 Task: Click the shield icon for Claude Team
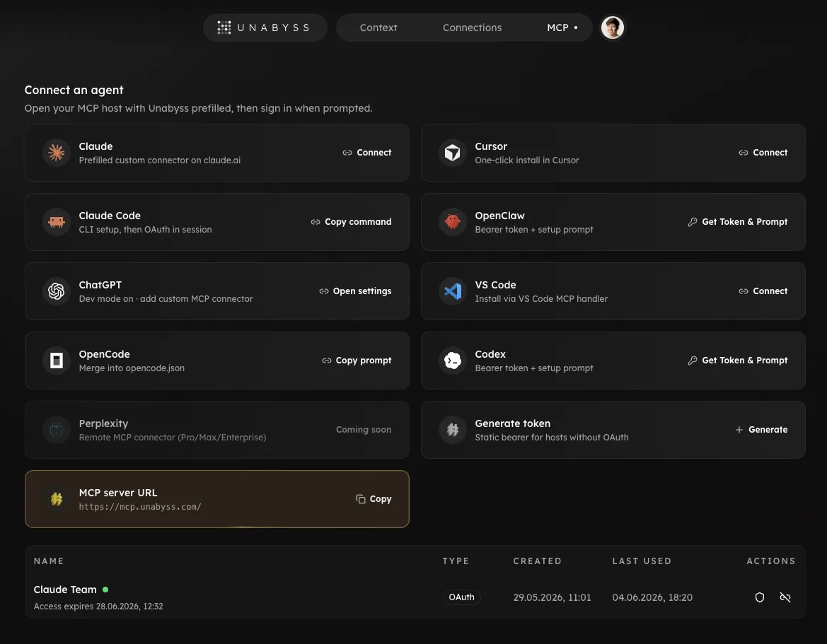760,597
